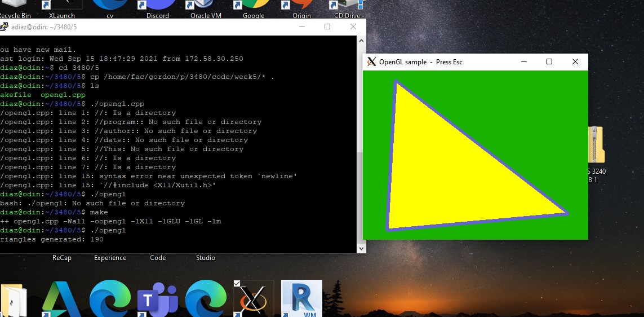Click the 'bash: ./opengl: No such file' line

92,203
